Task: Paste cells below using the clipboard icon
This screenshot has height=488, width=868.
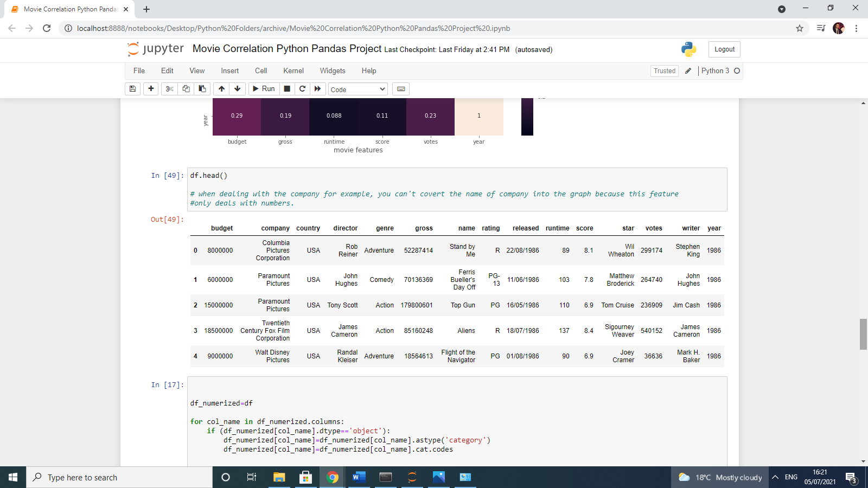Action: [202, 88]
